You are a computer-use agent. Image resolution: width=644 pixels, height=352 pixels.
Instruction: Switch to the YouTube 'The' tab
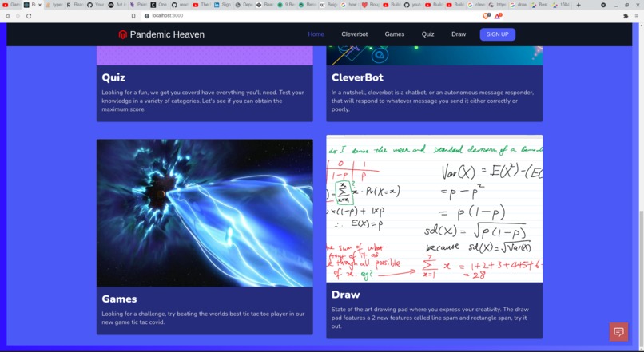coord(201,5)
